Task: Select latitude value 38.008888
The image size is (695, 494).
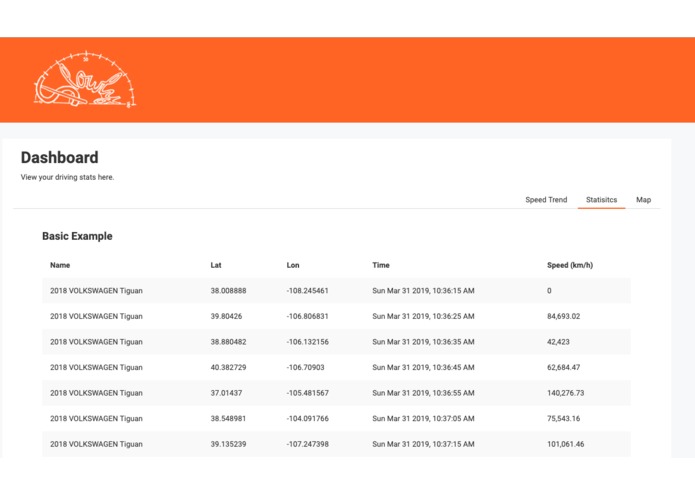Action: click(x=228, y=291)
